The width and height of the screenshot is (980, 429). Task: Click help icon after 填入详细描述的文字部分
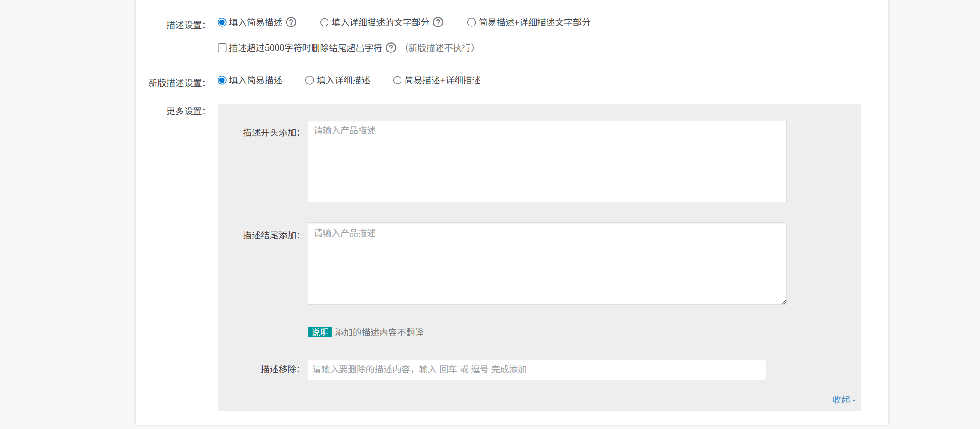pyautogui.click(x=438, y=22)
